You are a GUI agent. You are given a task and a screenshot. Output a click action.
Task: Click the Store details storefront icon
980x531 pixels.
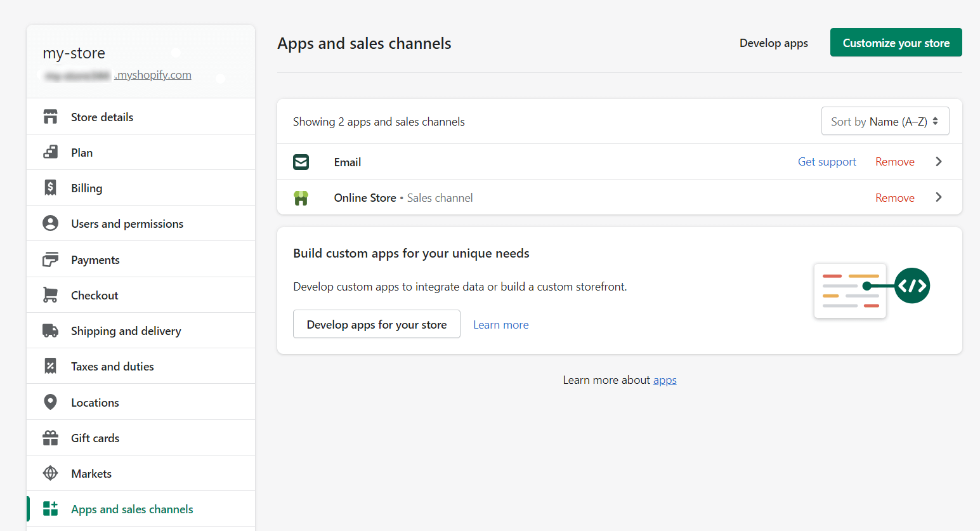(x=50, y=117)
